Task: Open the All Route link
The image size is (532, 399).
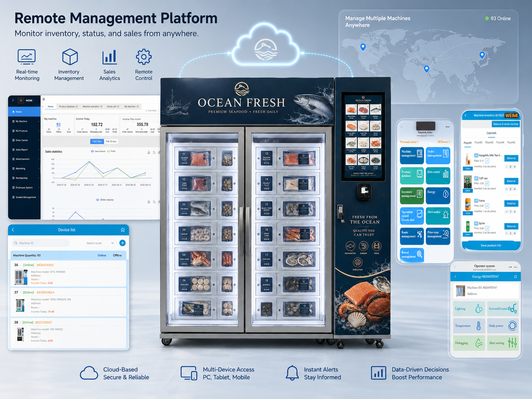Action: (443, 142)
